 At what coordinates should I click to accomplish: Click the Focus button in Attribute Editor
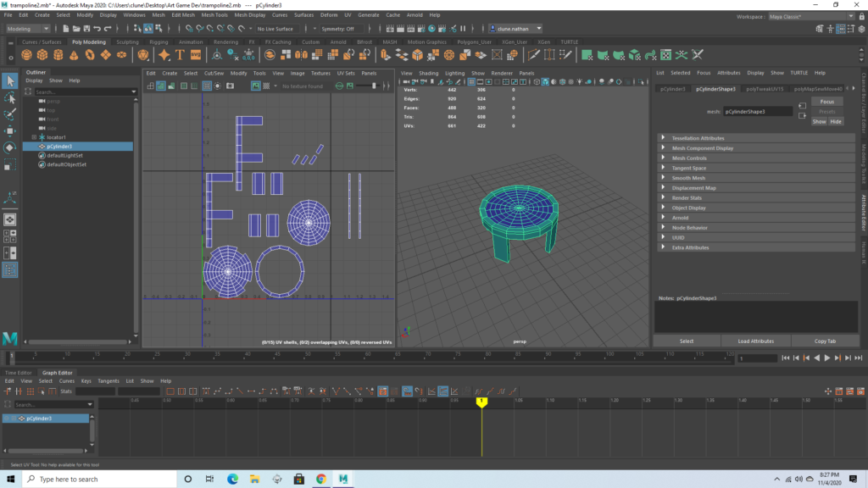826,102
